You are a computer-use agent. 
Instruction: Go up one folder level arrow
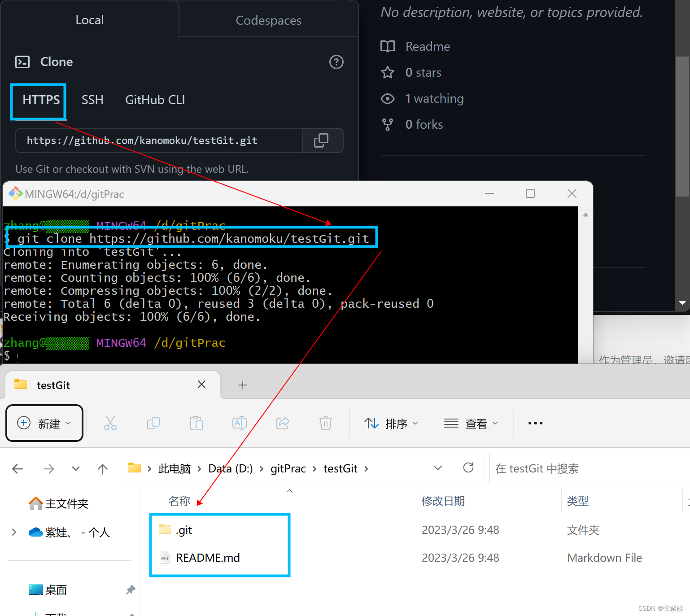click(x=103, y=469)
